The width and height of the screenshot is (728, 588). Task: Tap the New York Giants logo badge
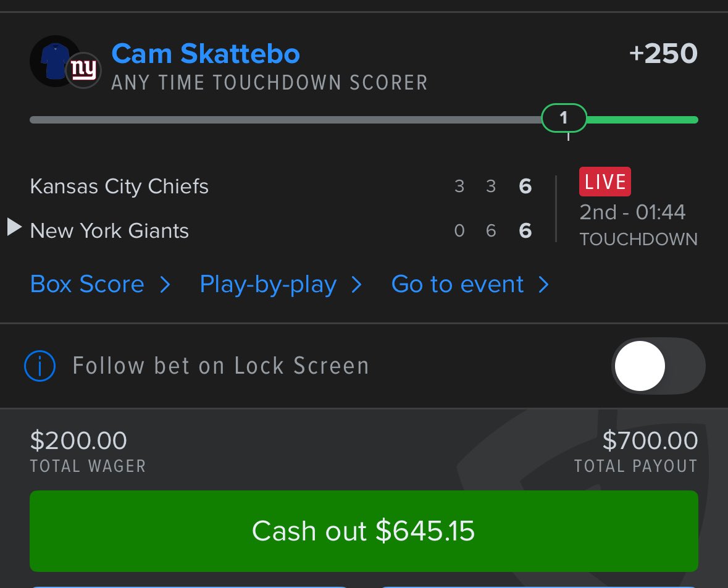point(83,70)
